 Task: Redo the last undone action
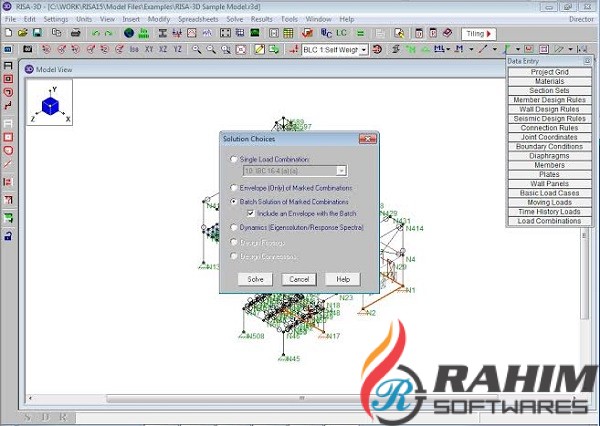108,33
